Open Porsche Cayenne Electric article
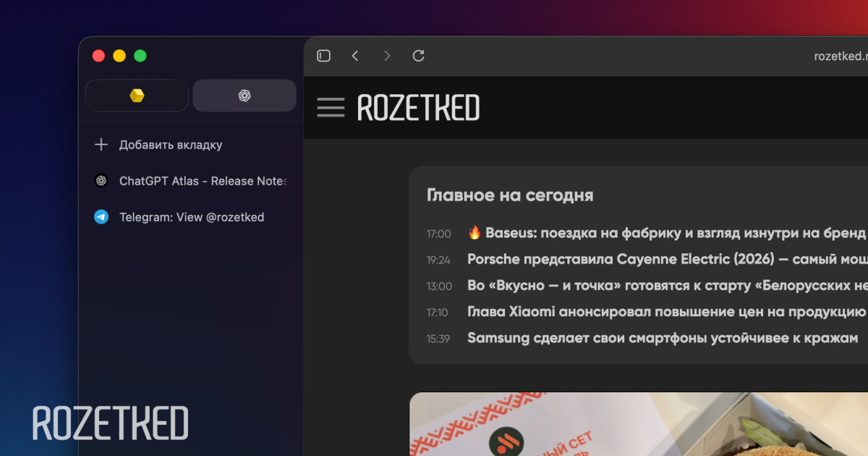 pos(665,259)
